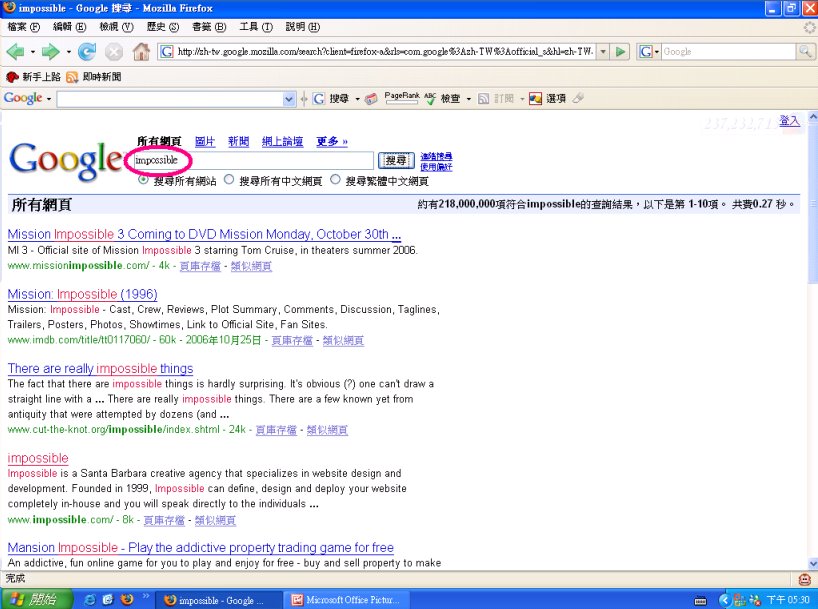Screen dimensions: 818x609
Task: Expand the Google Toolbar search box dropdown
Action: pos(289,99)
